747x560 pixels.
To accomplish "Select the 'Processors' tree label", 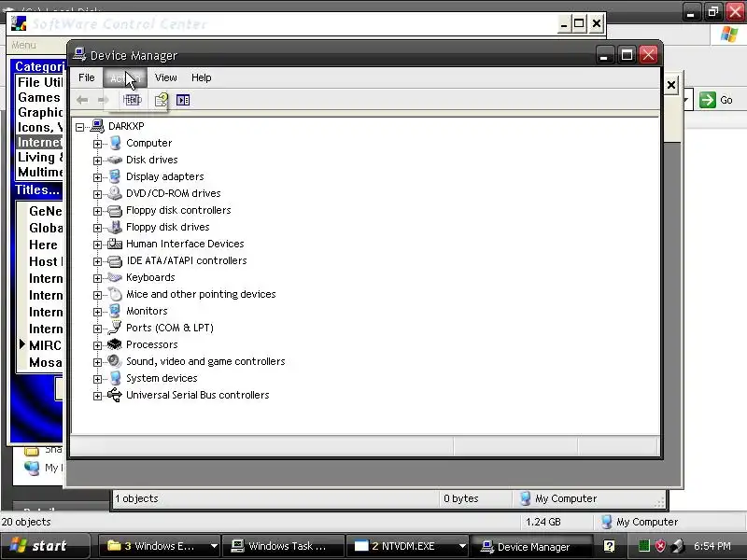I will (152, 344).
